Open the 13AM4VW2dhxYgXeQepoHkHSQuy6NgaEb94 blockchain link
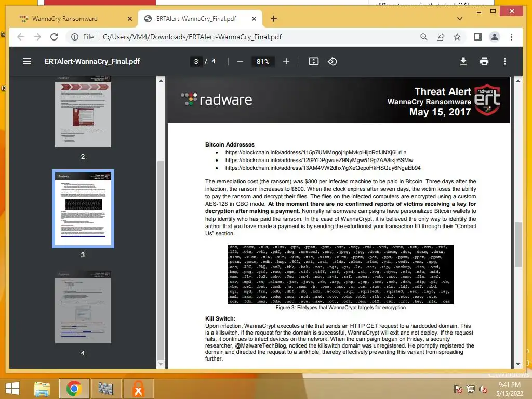Viewport: 532px width, 399px height. pyautogui.click(x=323, y=168)
